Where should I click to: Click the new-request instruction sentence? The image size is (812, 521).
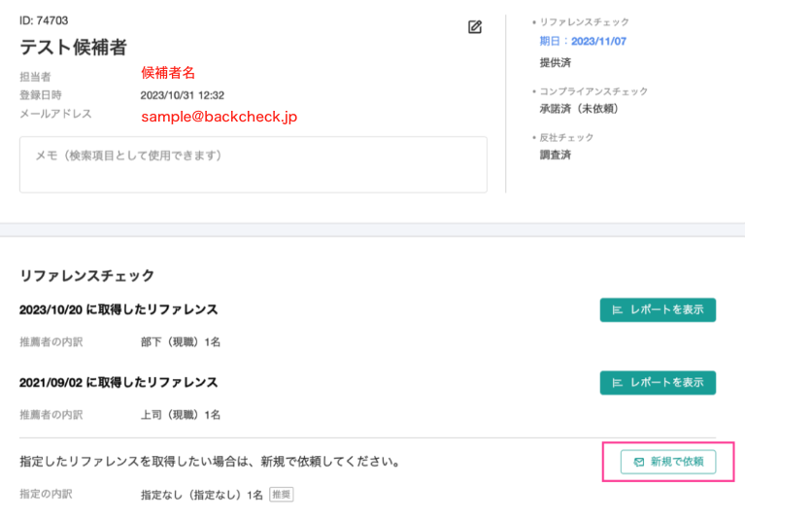point(210,462)
